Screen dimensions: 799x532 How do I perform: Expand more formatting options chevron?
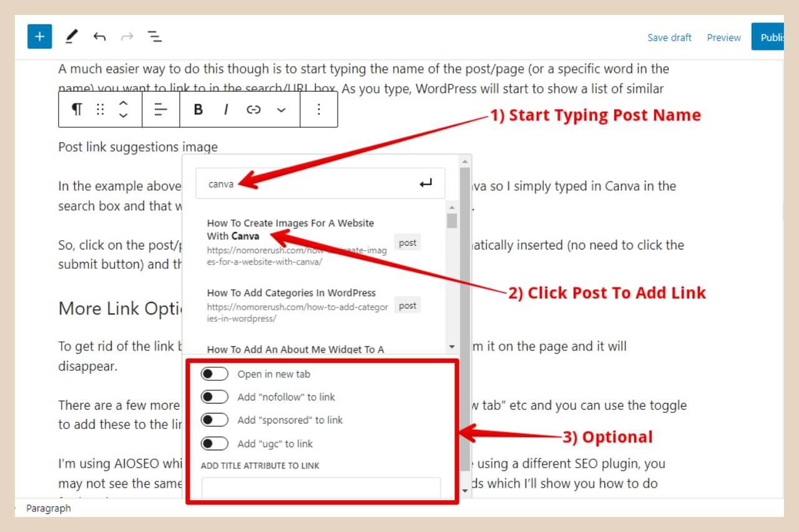pos(281,109)
